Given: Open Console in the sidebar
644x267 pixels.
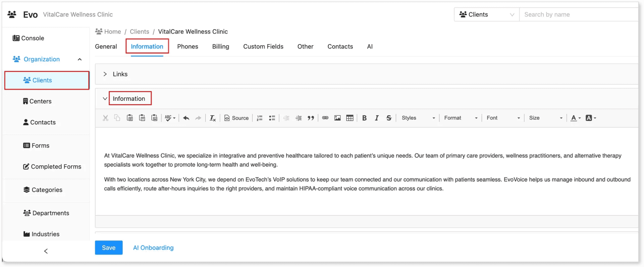Looking at the screenshot, I should coord(29,38).
